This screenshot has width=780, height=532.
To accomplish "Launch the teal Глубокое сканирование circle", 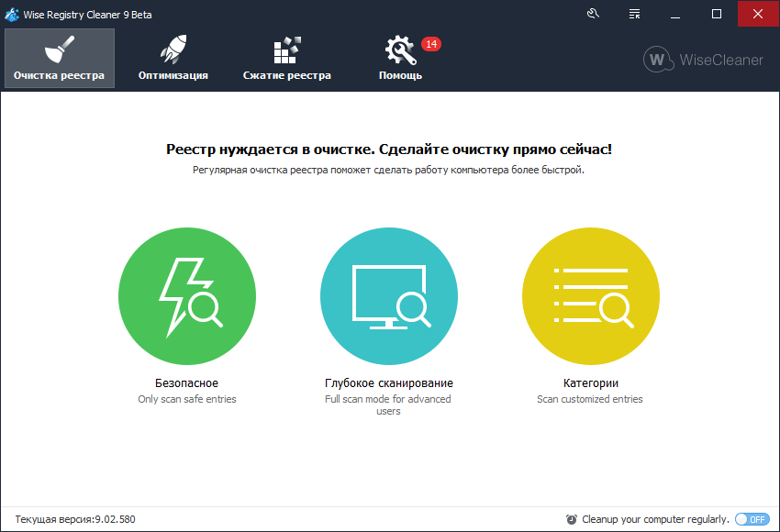I will [389, 296].
